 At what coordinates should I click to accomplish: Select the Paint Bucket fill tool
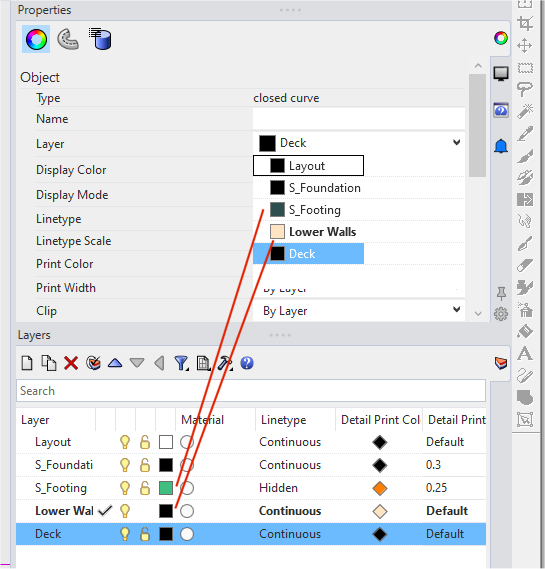(x=525, y=331)
